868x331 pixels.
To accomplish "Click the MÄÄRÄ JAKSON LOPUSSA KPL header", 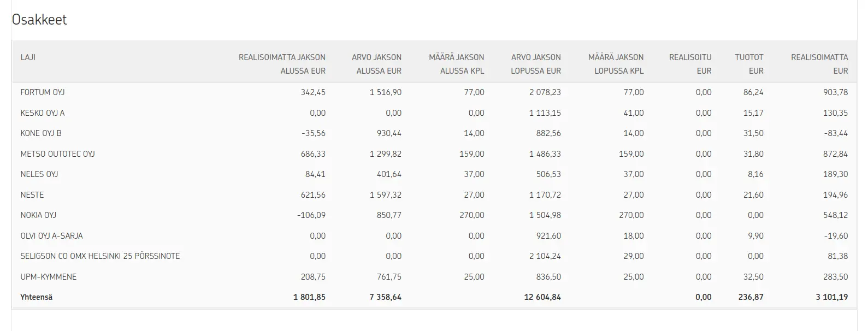I will (x=616, y=64).
